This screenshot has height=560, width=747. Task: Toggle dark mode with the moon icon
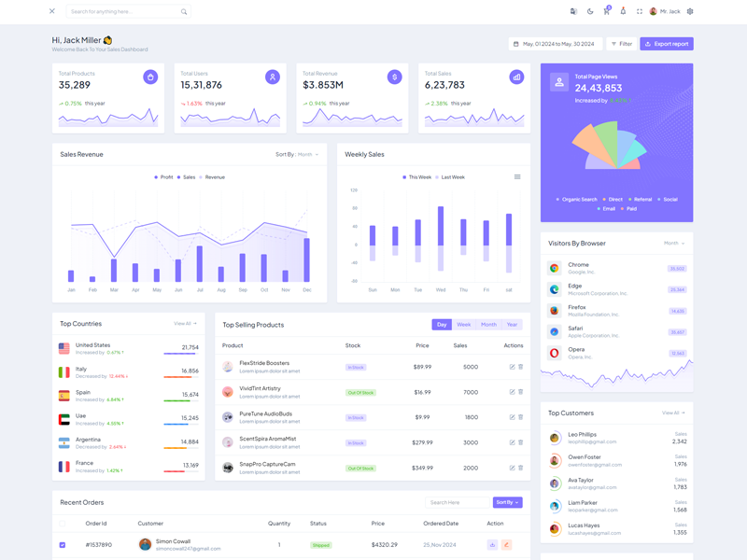click(x=590, y=11)
